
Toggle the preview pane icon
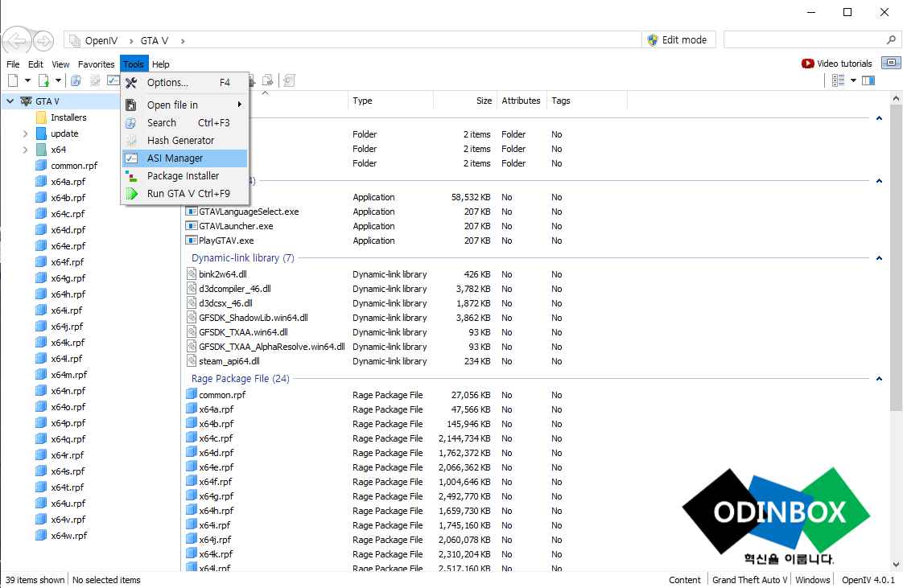click(x=868, y=80)
